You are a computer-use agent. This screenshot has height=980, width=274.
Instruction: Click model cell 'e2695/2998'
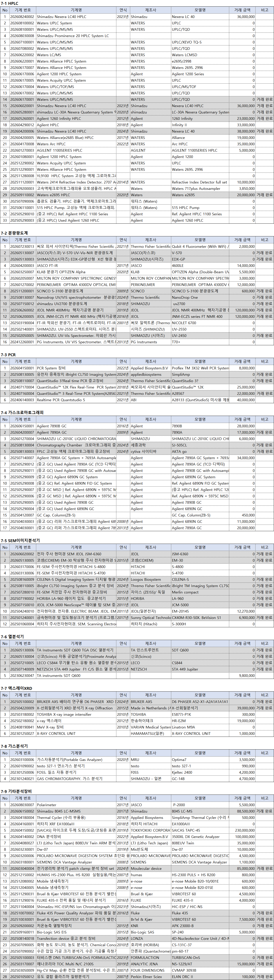[200, 61]
